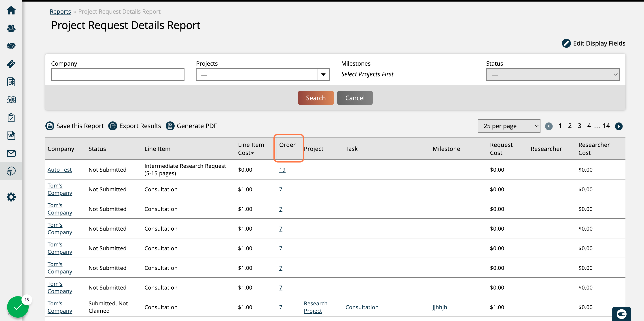Screen dimensions: 644x321
Task: Open the Invoice document icon
Action: coord(11,82)
